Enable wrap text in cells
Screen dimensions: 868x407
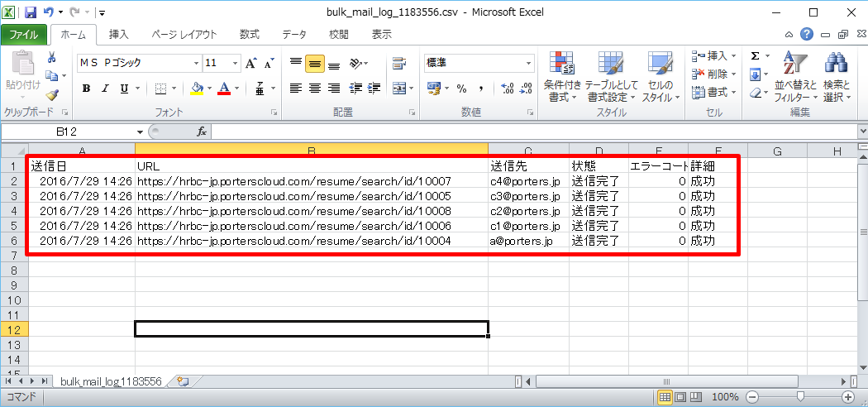click(398, 63)
